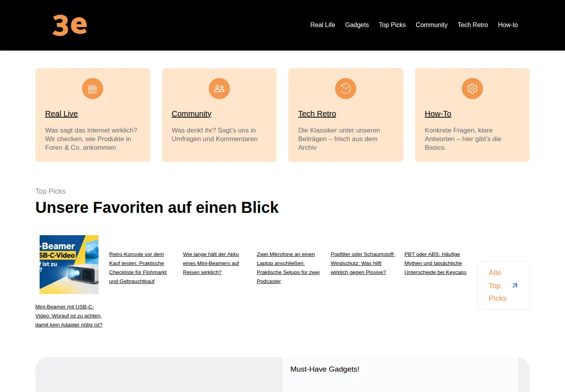Viewport: 565px width, 392px height.
Task: Click the Unsere Favoriten auf einen Blick heading
Action: (x=157, y=207)
